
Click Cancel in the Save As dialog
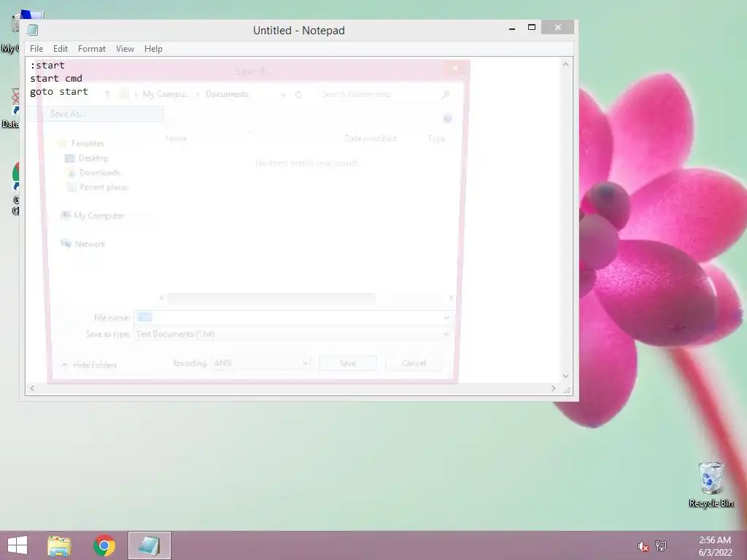(x=414, y=363)
